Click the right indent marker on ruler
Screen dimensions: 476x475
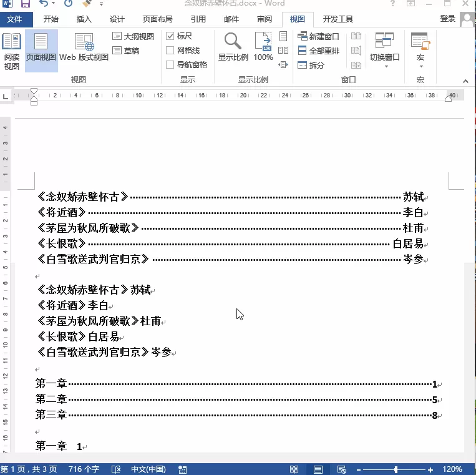coord(449,99)
